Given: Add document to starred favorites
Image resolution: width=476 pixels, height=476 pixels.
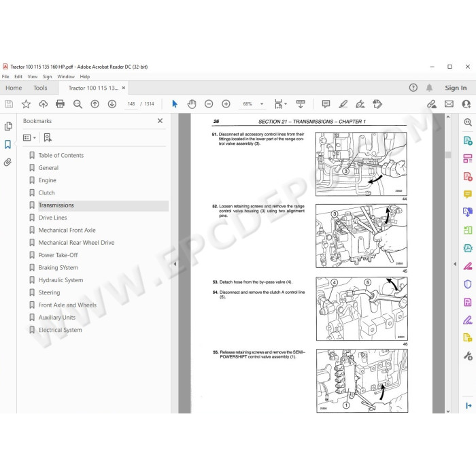Looking at the screenshot, I should 26,104.
